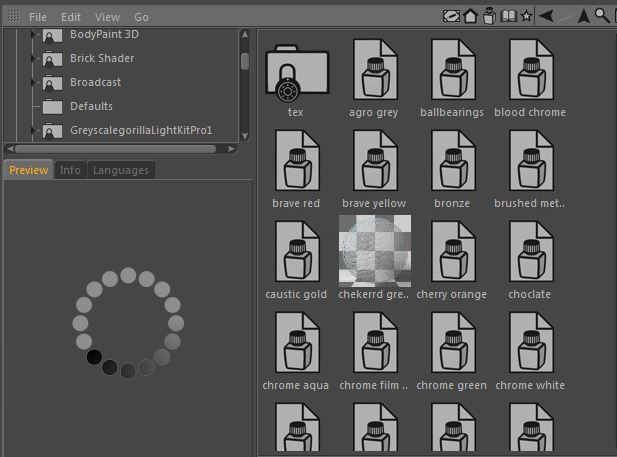The height and width of the screenshot is (457, 617).
Task: Click the star favorites icon
Action: coord(526,16)
